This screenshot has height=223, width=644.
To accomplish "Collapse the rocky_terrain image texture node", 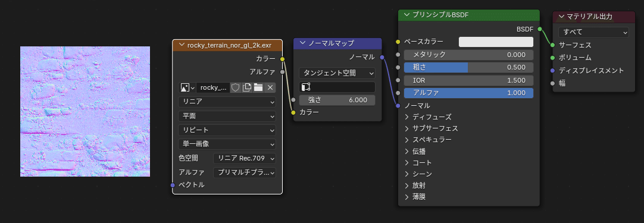I will click(x=182, y=45).
